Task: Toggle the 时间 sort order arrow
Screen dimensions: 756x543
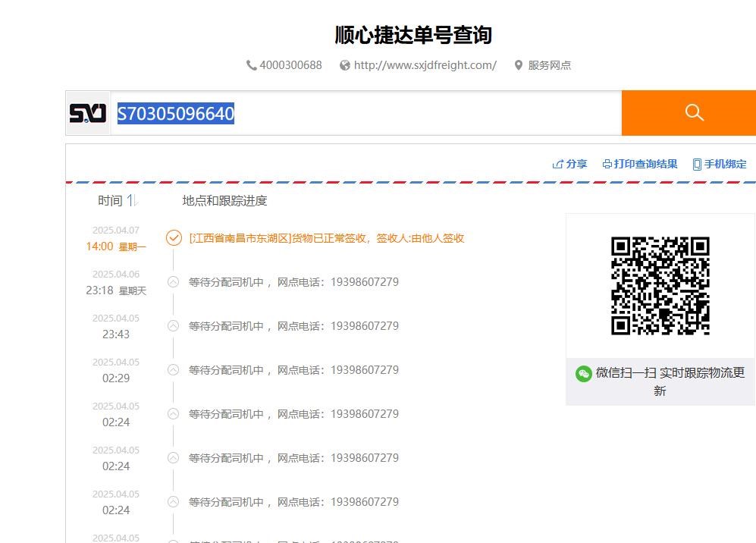Action: [x=132, y=200]
